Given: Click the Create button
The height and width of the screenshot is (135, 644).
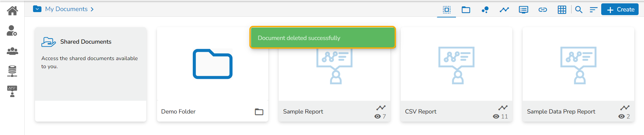Looking at the screenshot, I should (x=620, y=10).
